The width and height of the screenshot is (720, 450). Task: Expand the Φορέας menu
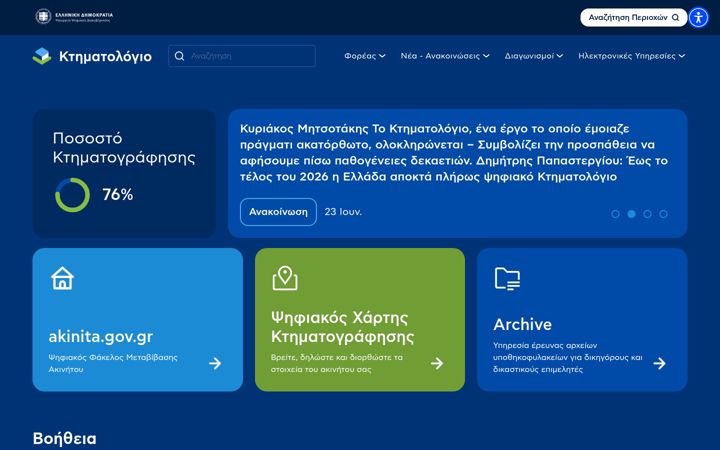(x=365, y=56)
